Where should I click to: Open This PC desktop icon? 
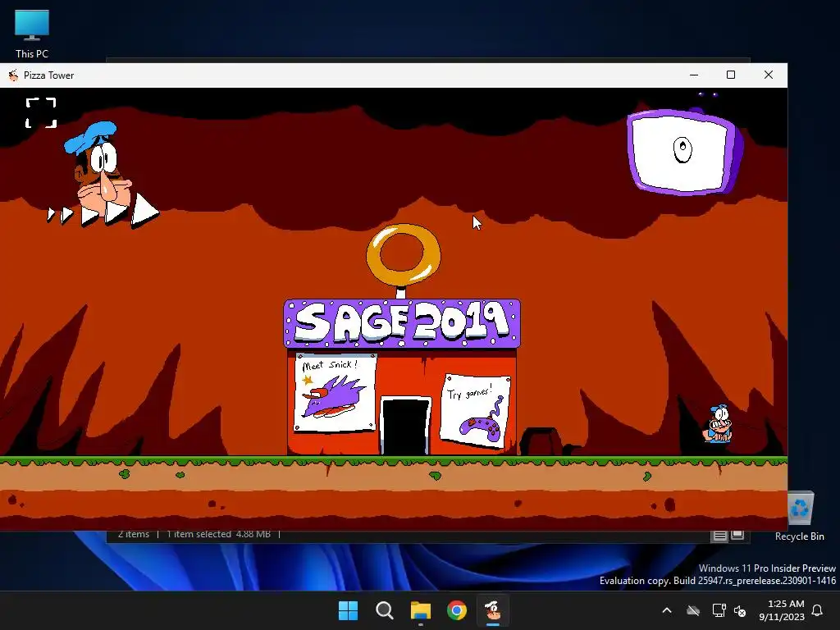[32, 33]
